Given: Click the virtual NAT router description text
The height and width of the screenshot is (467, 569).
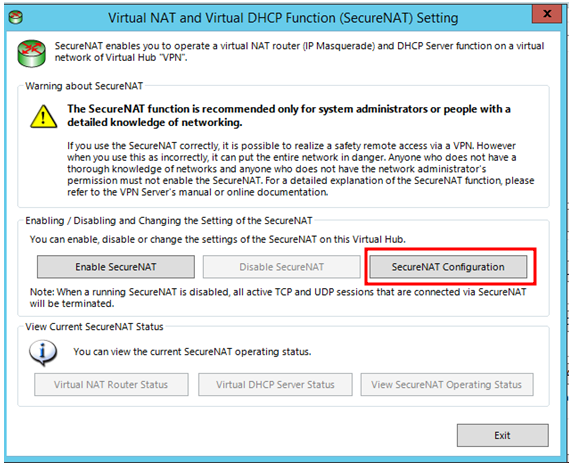Looking at the screenshot, I should pyautogui.click(x=299, y=52).
